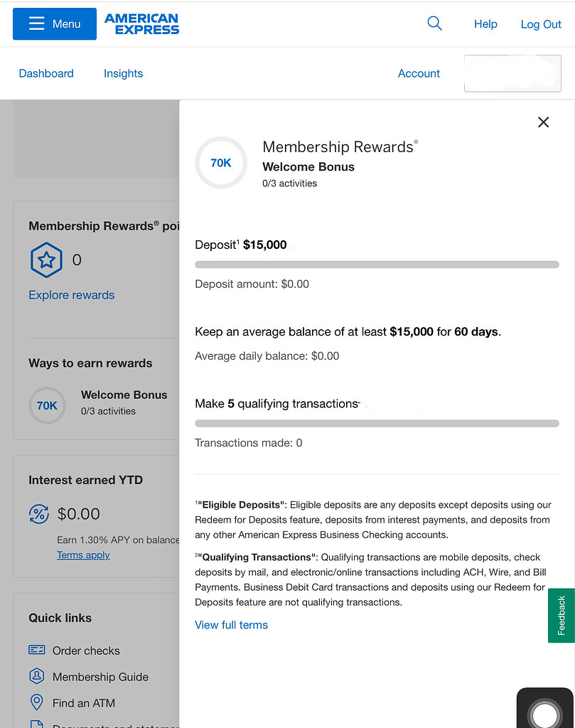
Task: Click the Membership Guide icon
Action: 37,676
